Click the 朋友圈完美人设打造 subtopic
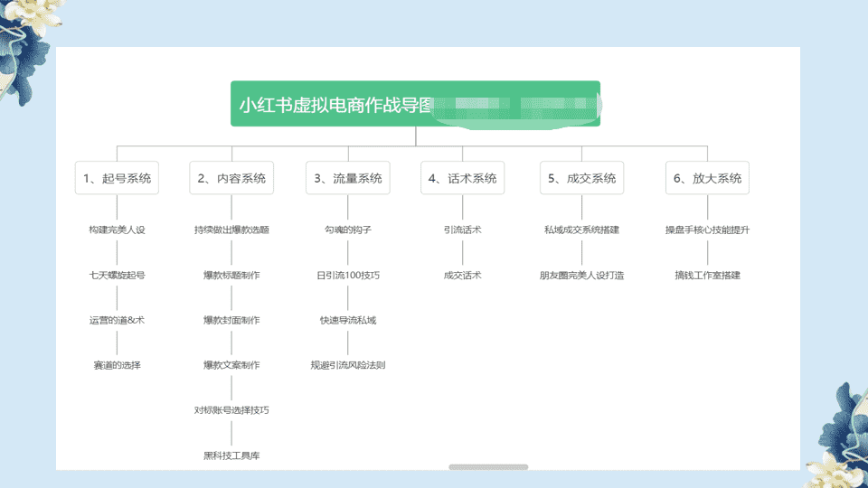Screen dimensions: 868x488 coord(581,275)
